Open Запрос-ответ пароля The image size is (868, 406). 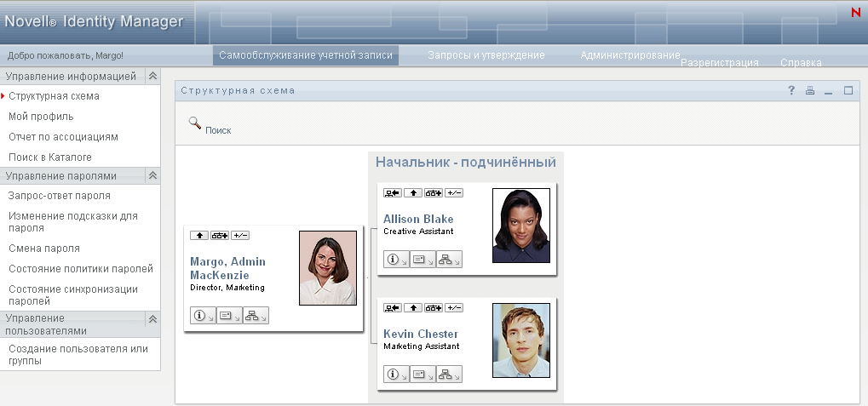(x=60, y=195)
